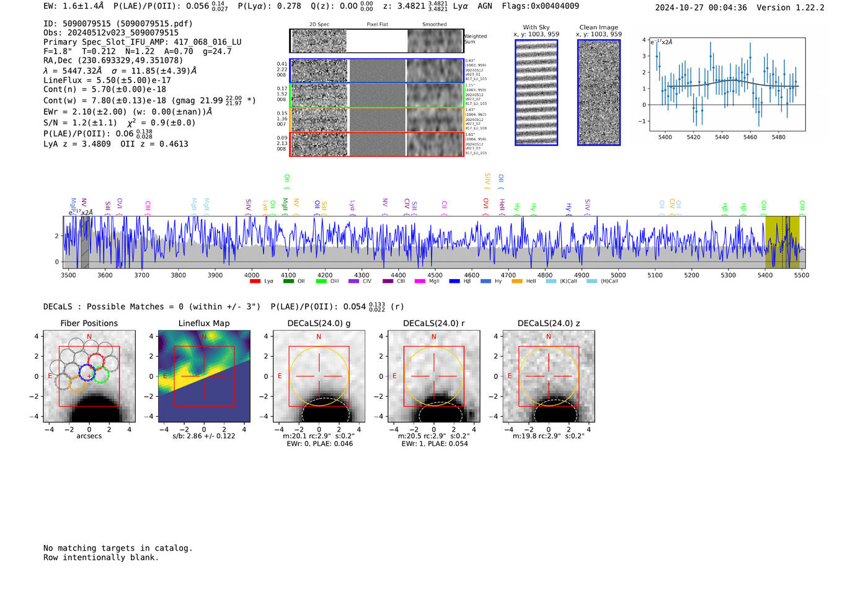The height and width of the screenshot is (591, 868).
Task: Click the s/b: 2.86 +/- 0.122 caption
Action: [204, 436]
